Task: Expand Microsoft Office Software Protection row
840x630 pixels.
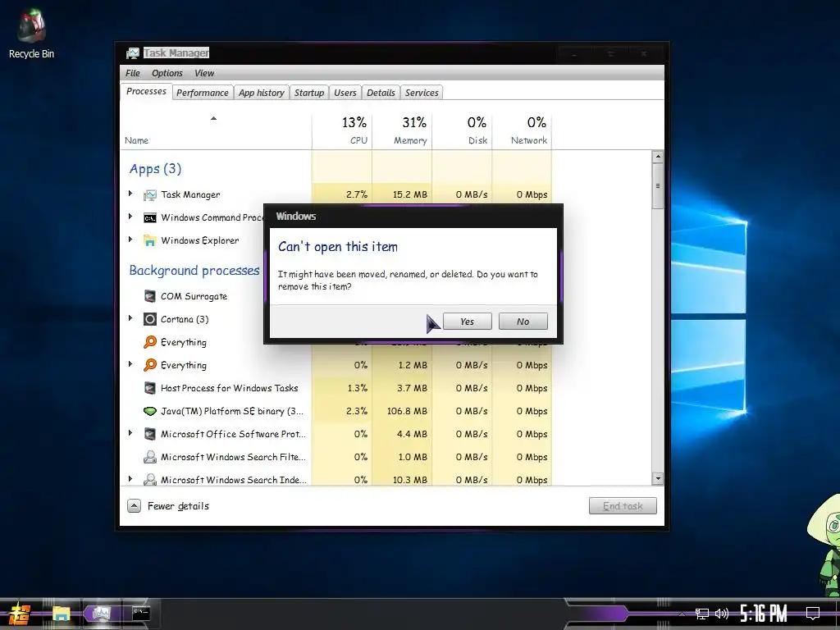Action: (130, 433)
